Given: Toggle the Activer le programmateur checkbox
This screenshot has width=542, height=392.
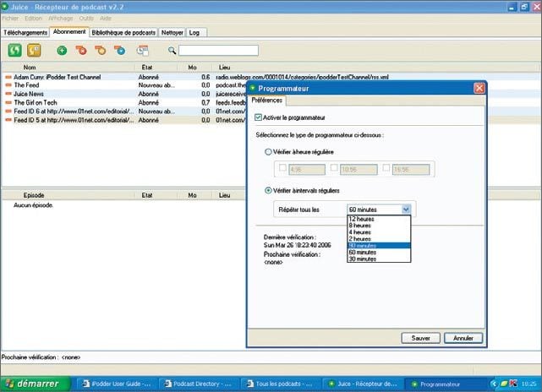Looking at the screenshot, I should pos(260,117).
